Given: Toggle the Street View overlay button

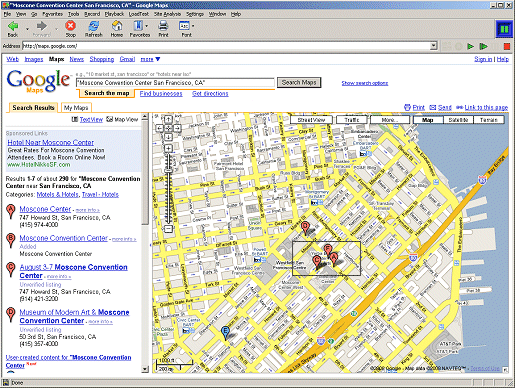Looking at the screenshot, I should 311,120.
